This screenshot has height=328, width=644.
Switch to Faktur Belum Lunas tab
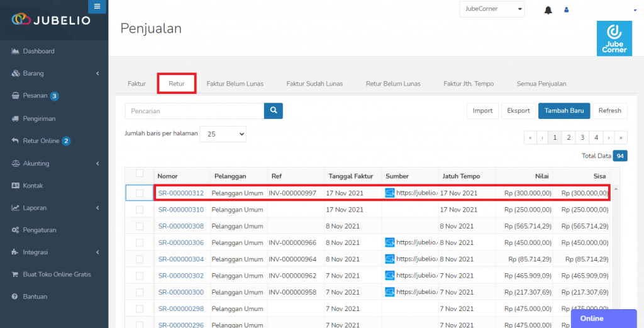[x=235, y=84]
